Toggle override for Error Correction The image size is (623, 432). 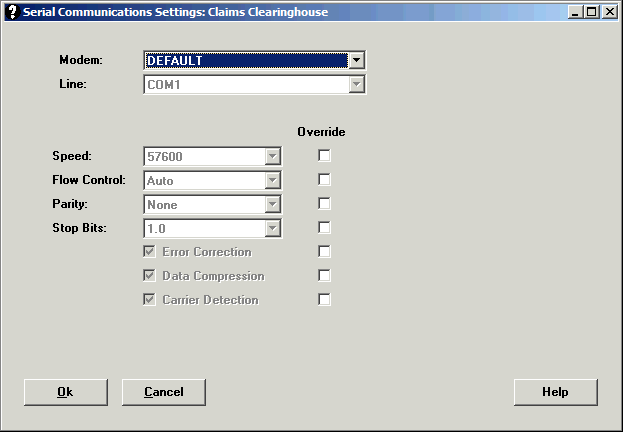(x=324, y=252)
